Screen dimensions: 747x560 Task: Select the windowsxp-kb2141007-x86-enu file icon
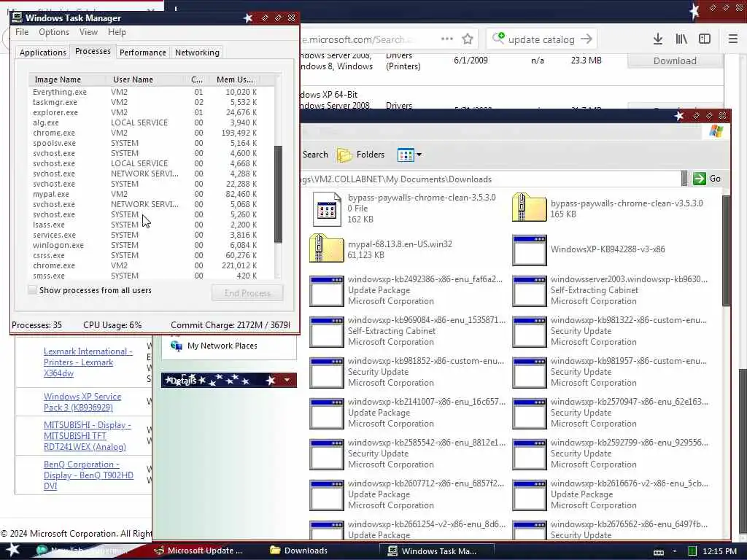[x=326, y=413]
